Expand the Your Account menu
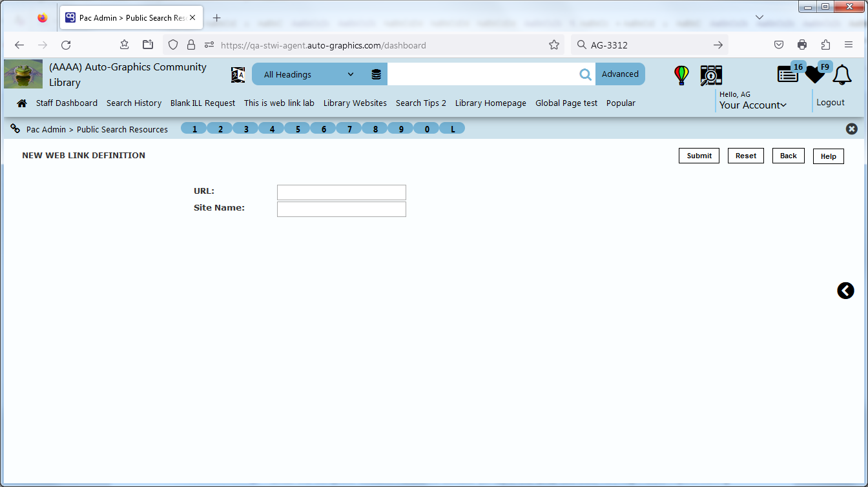 753,105
